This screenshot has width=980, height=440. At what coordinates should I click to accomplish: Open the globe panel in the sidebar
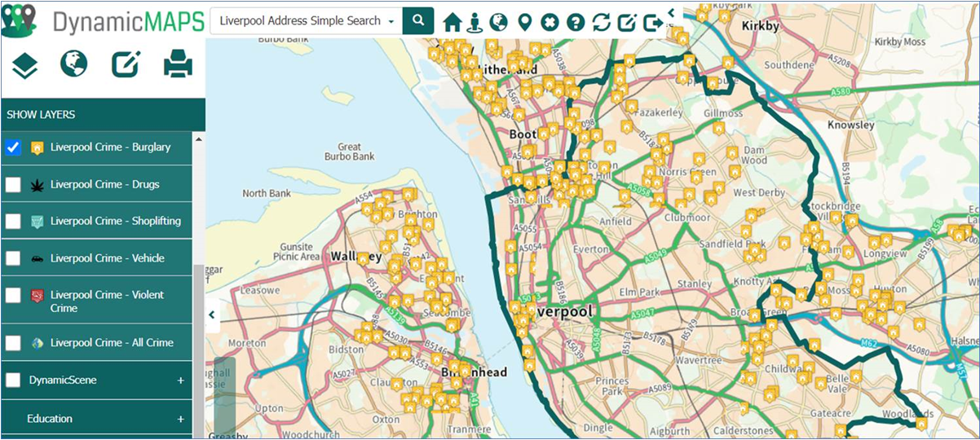pos(73,64)
